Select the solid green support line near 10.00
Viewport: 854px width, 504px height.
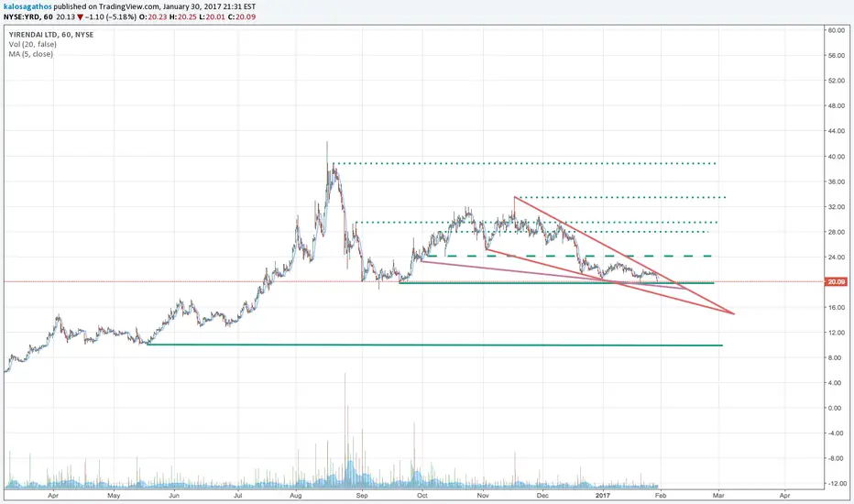click(434, 345)
